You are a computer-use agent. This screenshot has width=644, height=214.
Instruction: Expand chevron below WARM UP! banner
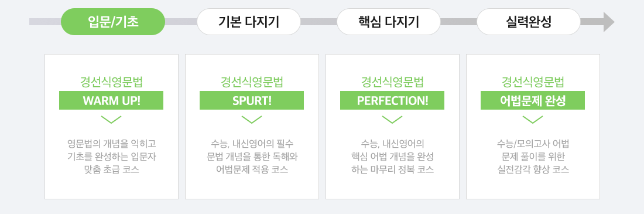[x=111, y=120]
